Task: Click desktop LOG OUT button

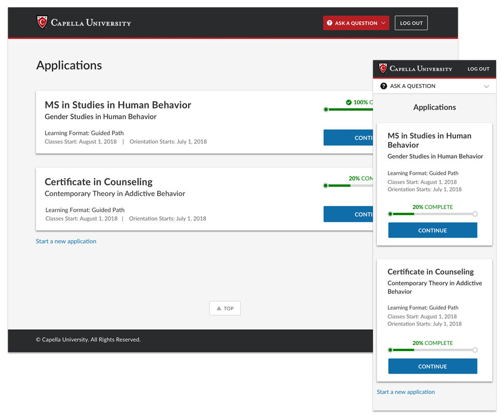Action: [411, 23]
